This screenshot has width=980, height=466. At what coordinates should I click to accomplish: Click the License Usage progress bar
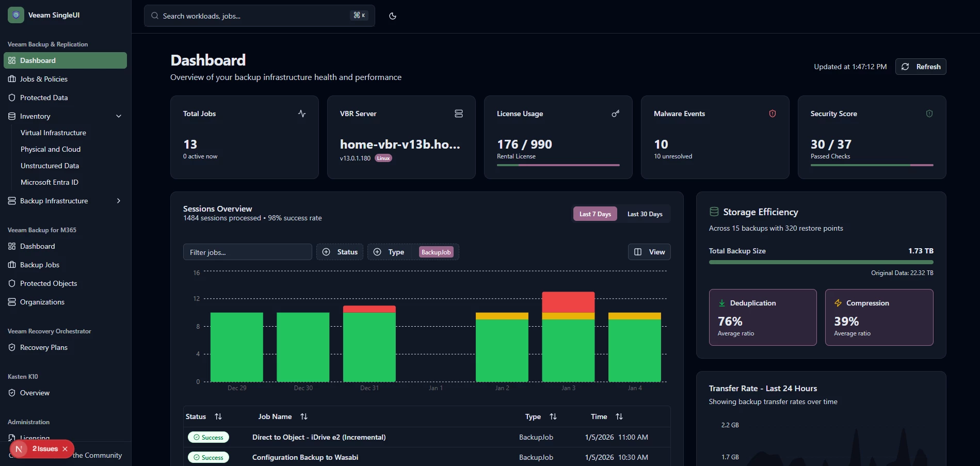[x=558, y=165]
